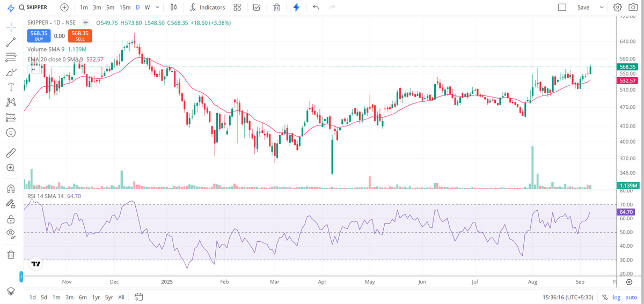The height and width of the screenshot is (304, 644).
Task: Set range to 5d
Action: (x=45, y=297)
